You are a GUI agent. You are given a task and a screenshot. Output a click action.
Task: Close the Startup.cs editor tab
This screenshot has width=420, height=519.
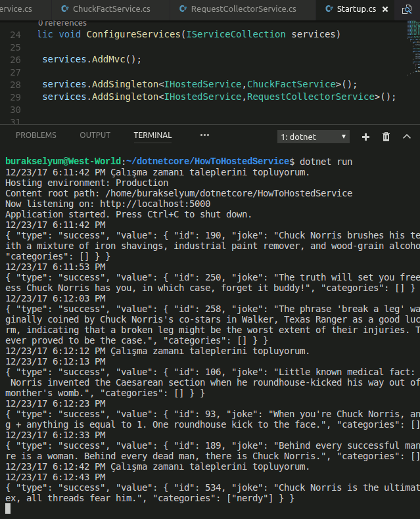coord(386,9)
